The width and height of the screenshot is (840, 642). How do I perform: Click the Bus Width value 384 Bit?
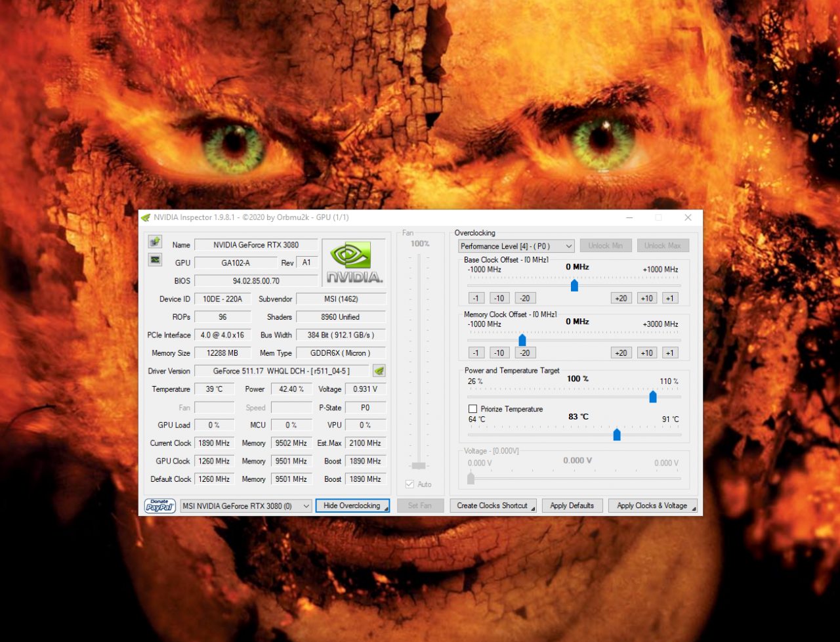click(341, 335)
